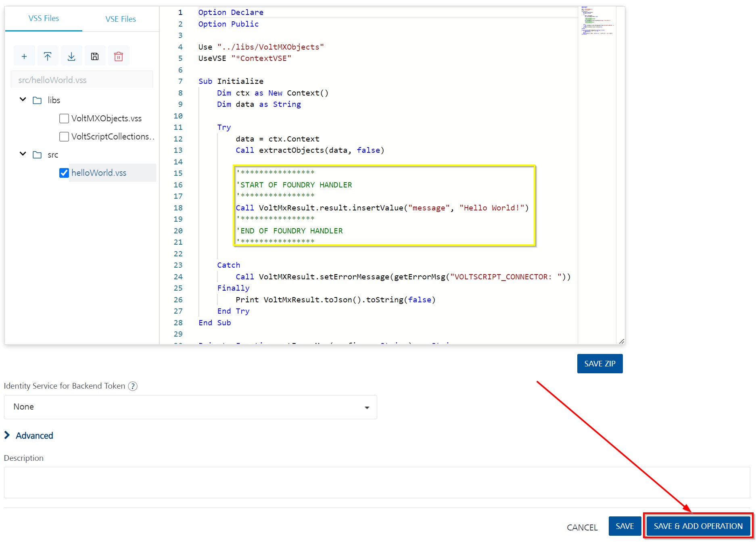
Task: Click 'End Sub' on line 28
Action: pyautogui.click(x=215, y=323)
